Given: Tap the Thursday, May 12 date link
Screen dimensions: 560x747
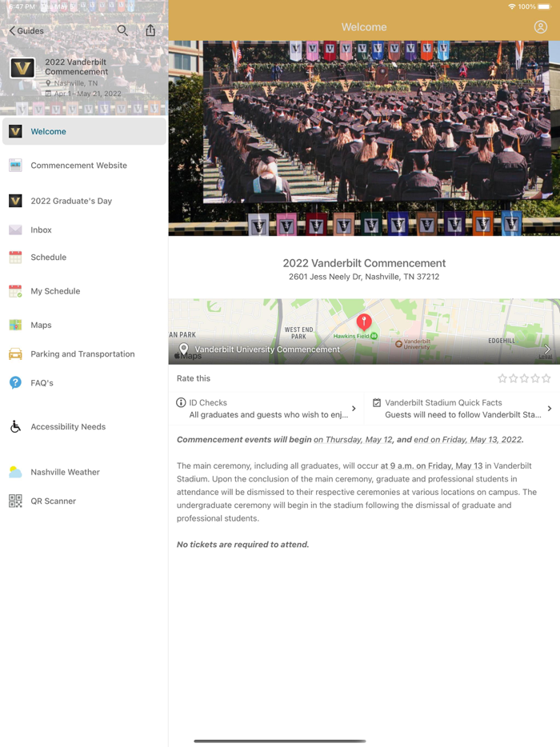Looking at the screenshot, I should [x=354, y=440].
